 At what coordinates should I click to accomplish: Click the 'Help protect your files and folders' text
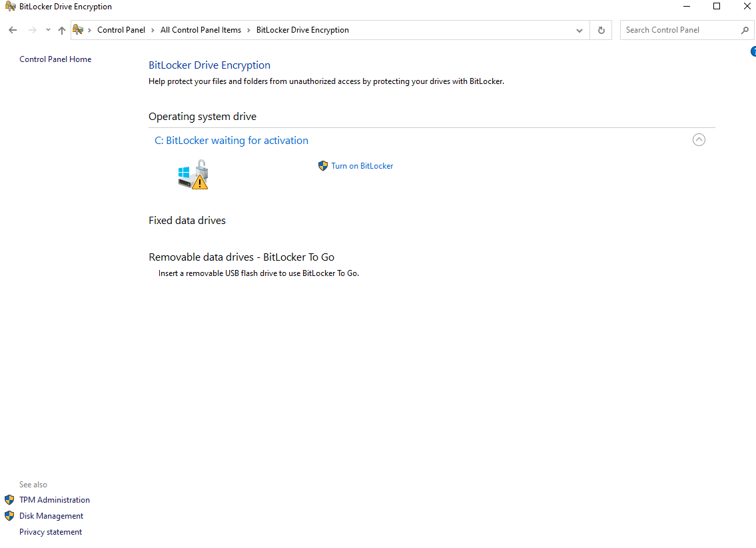(326, 81)
